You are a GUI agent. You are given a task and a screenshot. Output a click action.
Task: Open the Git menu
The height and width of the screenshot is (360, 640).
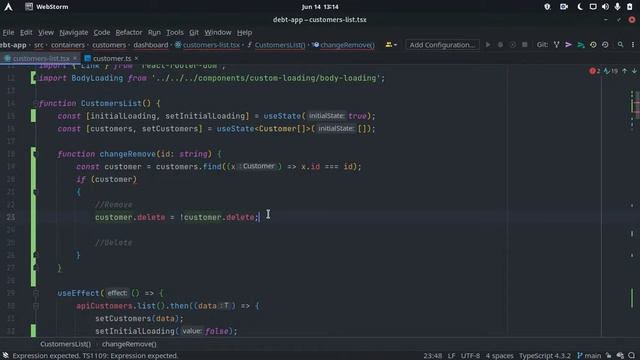pos(194,32)
